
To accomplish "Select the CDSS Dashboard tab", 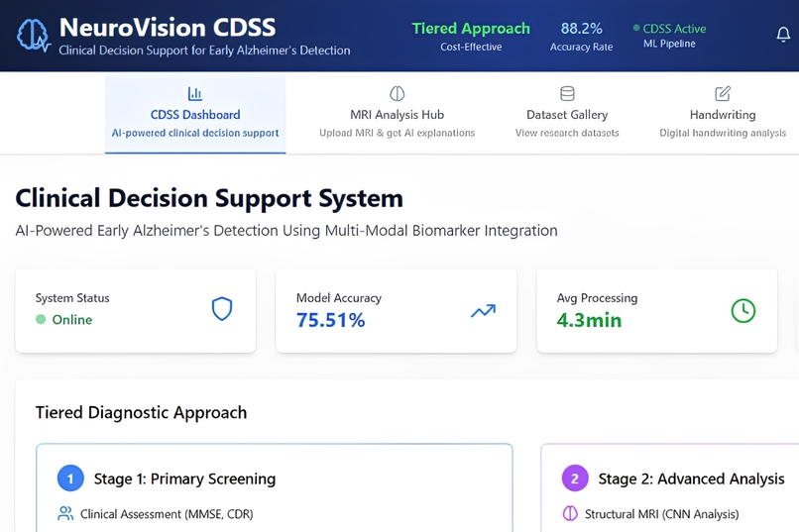I will pyautogui.click(x=195, y=113).
